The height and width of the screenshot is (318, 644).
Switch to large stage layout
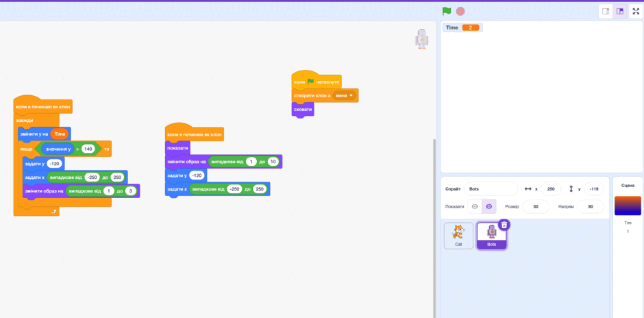[x=620, y=12]
